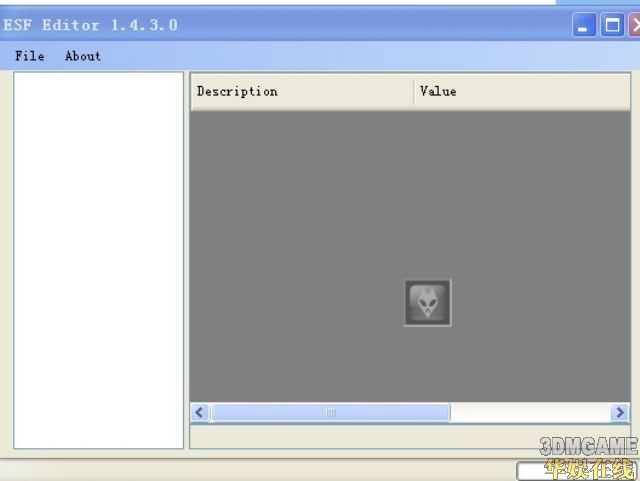Click divider between Description and Value headers
This screenshot has width=640, height=481.
pos(414,91)
